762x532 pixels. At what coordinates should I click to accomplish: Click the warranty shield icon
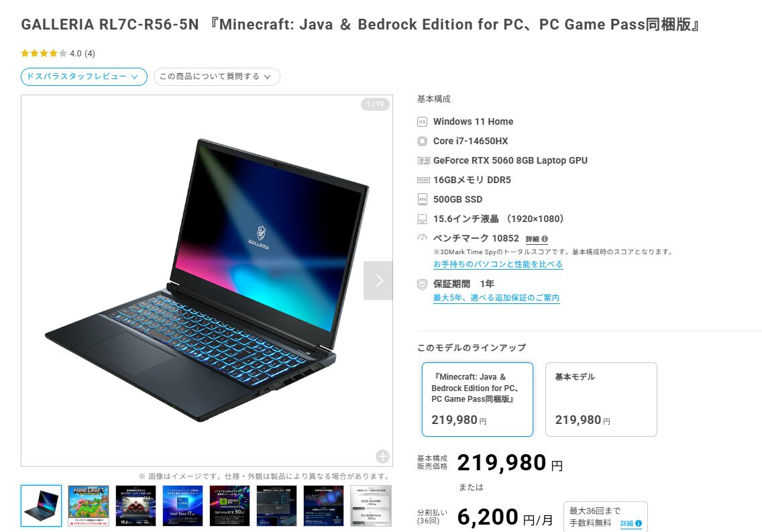423,284
